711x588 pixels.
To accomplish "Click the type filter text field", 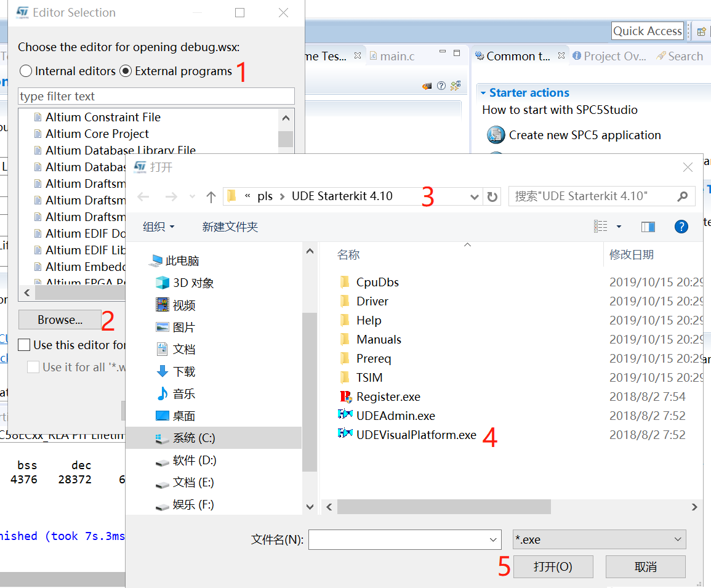I will [x=156, y=96].
